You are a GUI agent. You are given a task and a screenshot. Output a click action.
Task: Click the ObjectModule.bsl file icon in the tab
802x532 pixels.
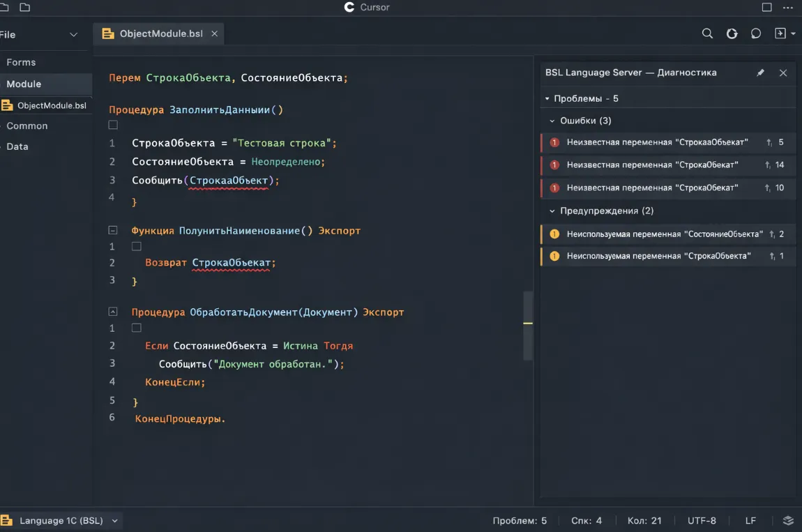coord(107,33)
